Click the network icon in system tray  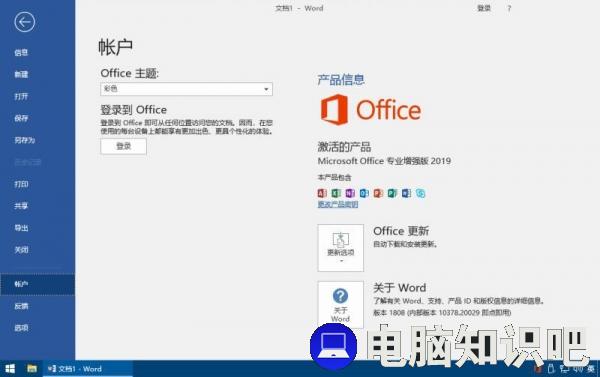[564, 369]
